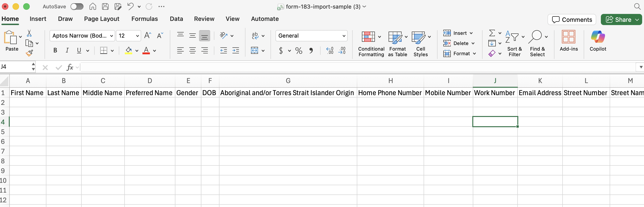The image size is (644, 207).
Task: Decrease decimal places icon
Action: coord(342,51)
